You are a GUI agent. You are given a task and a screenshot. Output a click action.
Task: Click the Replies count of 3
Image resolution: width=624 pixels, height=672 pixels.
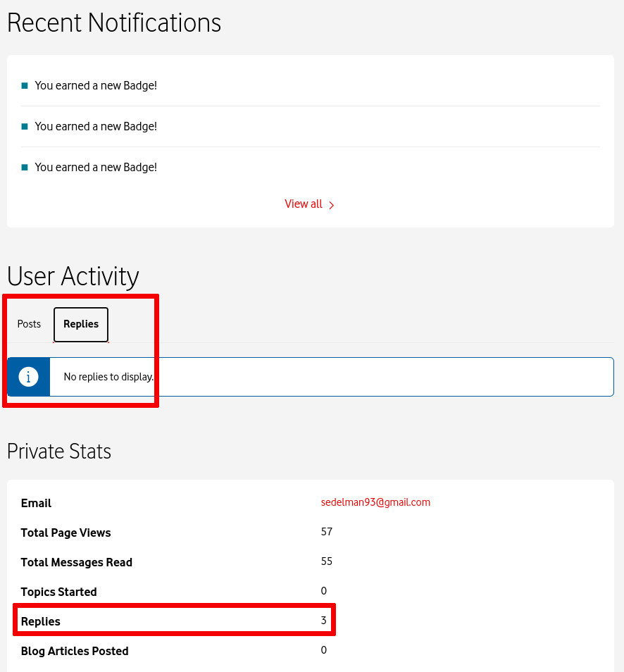pyautogui.click(x=323, y=621)
